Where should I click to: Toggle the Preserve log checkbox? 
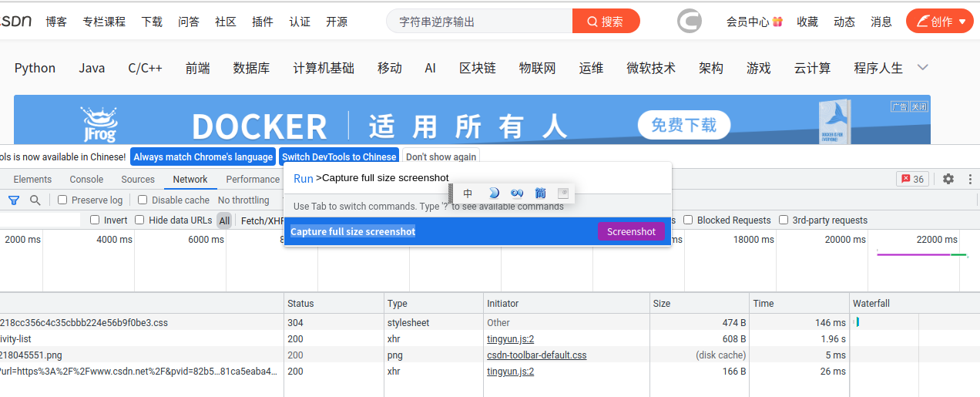click(63, 200)
